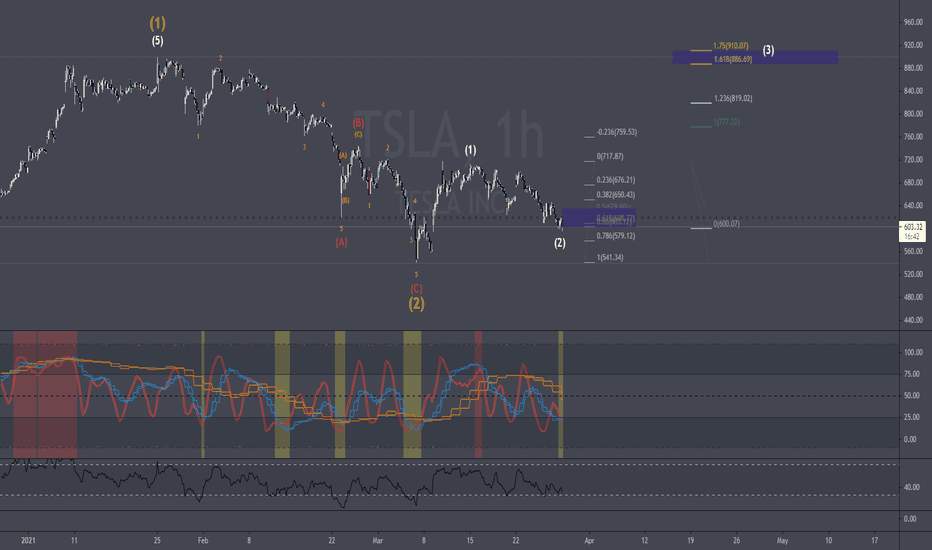932x550 pixels.
Task: Click the 440.00 price axis label
Action: (913, 320)
